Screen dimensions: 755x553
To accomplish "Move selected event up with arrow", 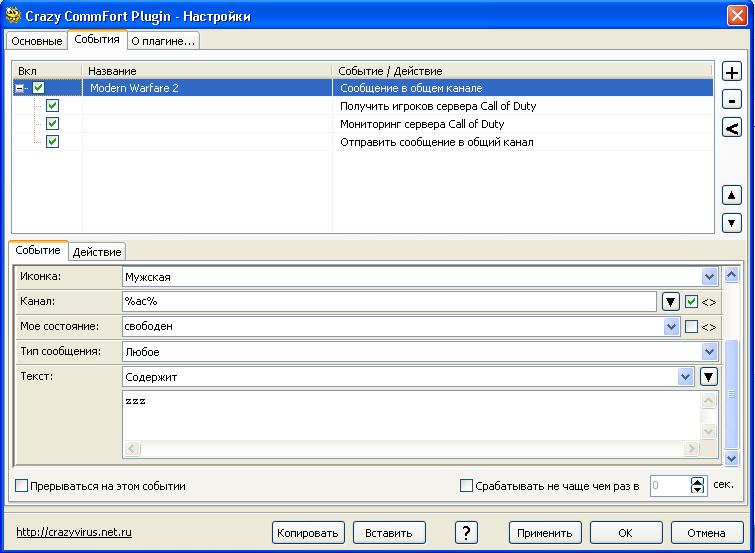I will (x=732, y=196).
